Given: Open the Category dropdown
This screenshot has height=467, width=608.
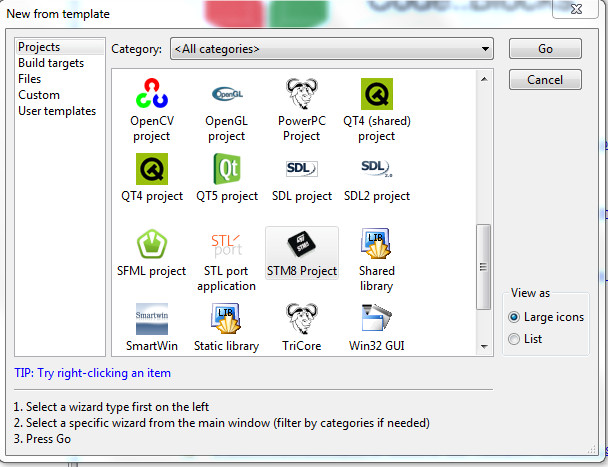Looking at the screenshot, I should click(x=332, y=49).
